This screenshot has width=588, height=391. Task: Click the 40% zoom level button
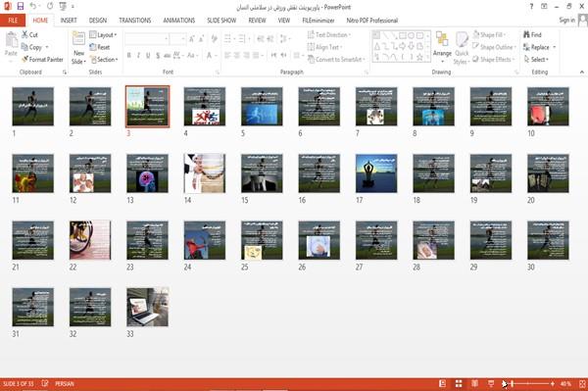(x=565, y=383)
